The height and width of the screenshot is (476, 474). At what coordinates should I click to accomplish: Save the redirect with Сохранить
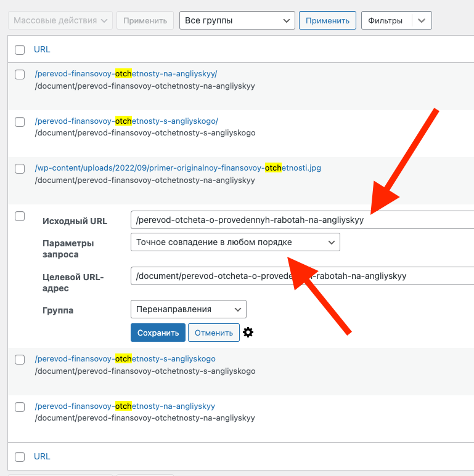pos(158,333)
